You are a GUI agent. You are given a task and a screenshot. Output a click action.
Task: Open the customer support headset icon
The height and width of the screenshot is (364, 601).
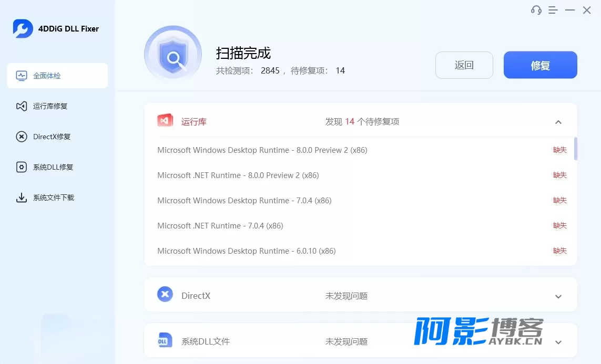pyautogui.click(x=536, y=11)
